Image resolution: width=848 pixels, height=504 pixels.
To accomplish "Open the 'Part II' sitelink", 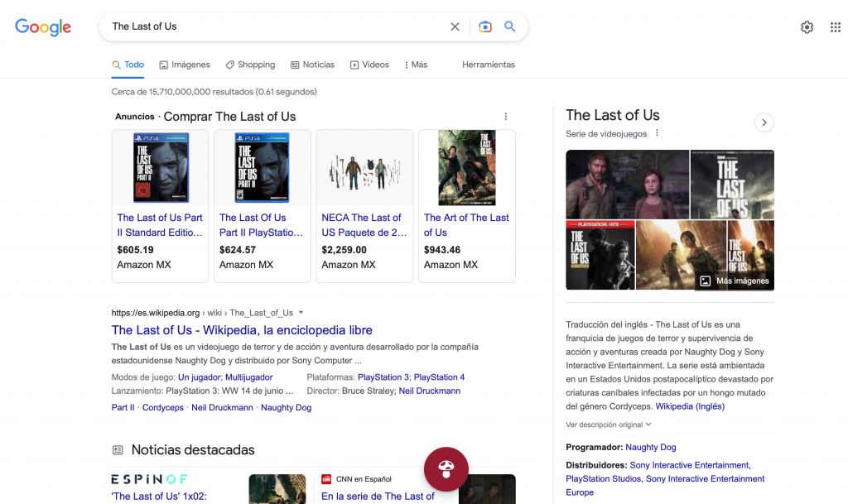I will [x=123, y=407].
